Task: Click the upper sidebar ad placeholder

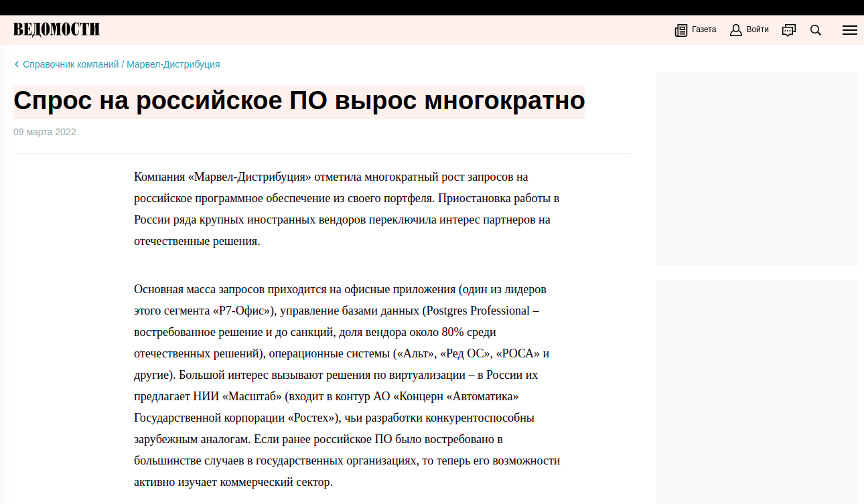Action: point(756,169)
